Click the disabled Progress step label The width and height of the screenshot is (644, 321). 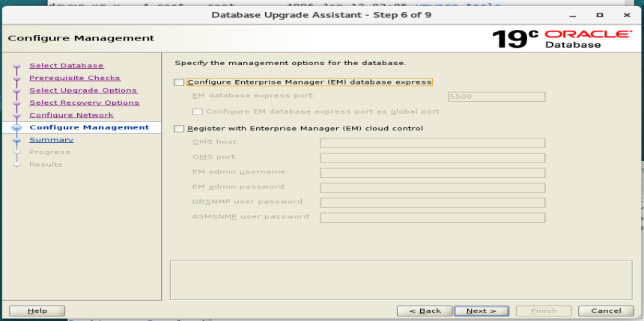[49, 153]
